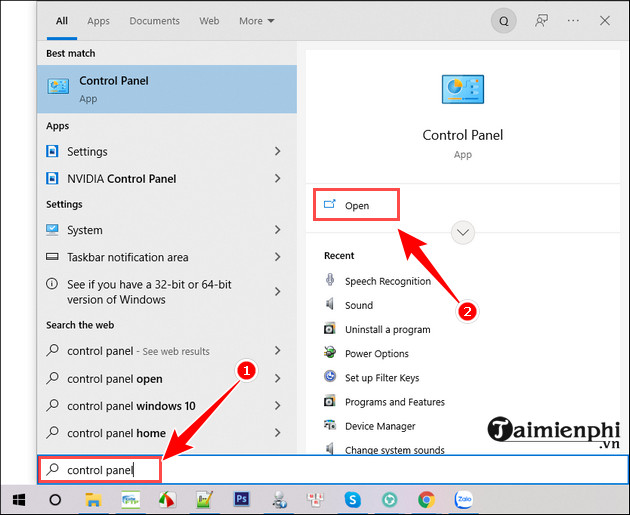Expand the 'control panel home' suggestion arrow
Screen dimensions: 630x515
coord(278,433)
